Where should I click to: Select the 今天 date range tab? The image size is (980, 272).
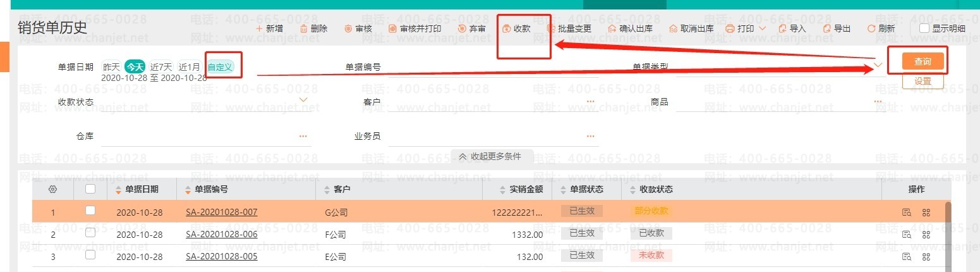pos(135,66)
